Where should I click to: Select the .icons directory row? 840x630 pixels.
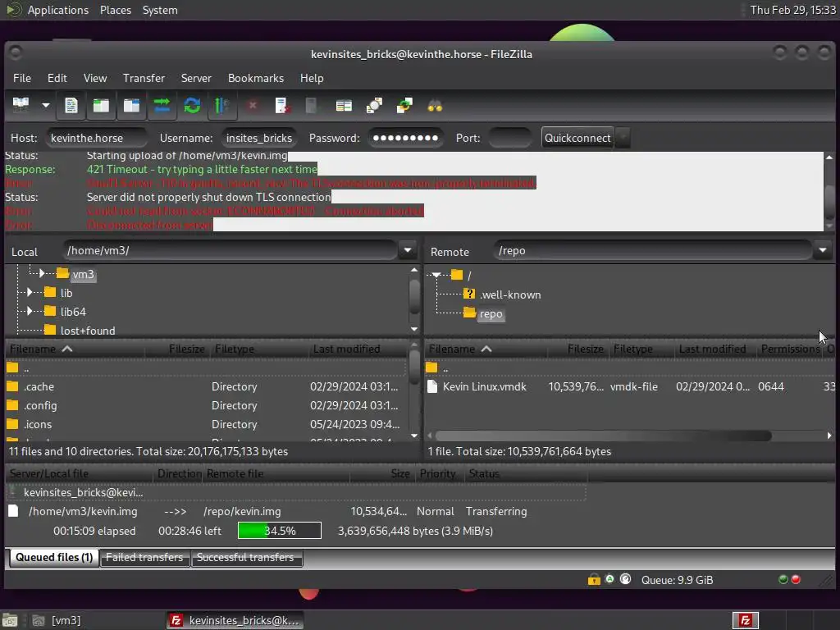[x=206, y=424]
